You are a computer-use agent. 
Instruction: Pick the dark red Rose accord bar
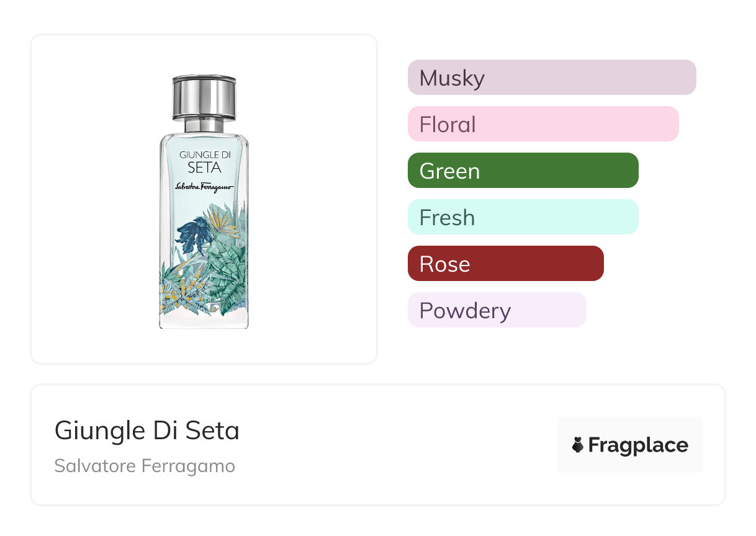coord(505,264)
